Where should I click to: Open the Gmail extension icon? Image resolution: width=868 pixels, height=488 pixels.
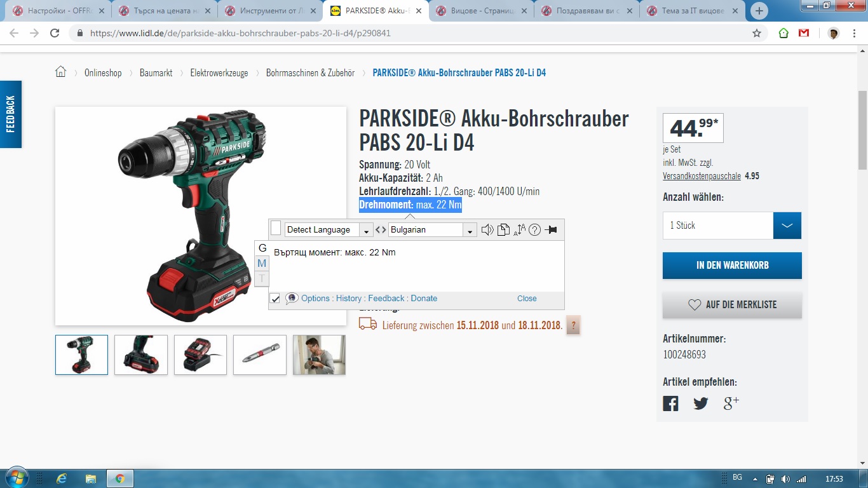(804, 33)
